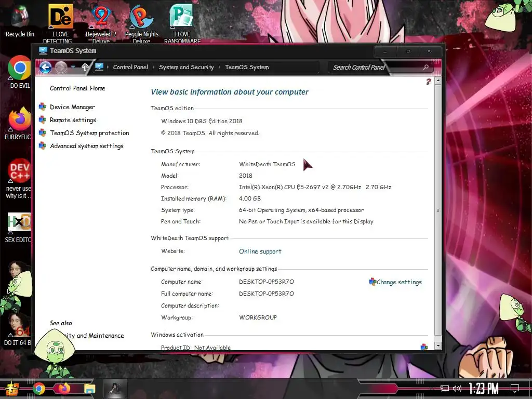
Task: Click the shield icon beside Advanced system settings
Action: point(43,145)
